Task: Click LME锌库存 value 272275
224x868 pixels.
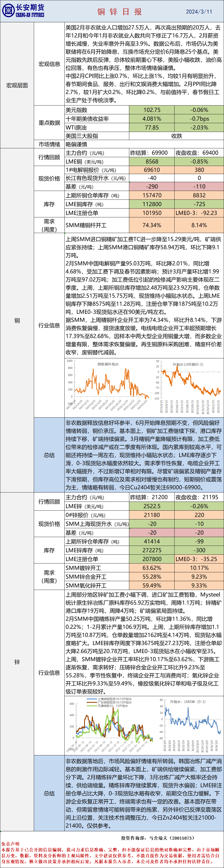Action: pyautogui.click(x=152, y=550)
